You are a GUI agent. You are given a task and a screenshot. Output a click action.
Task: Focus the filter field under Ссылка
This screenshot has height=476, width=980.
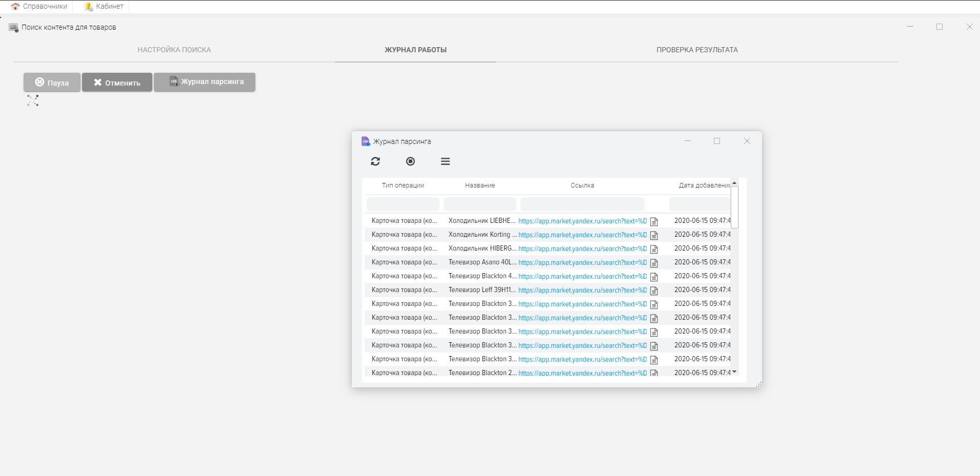[583, 204]
